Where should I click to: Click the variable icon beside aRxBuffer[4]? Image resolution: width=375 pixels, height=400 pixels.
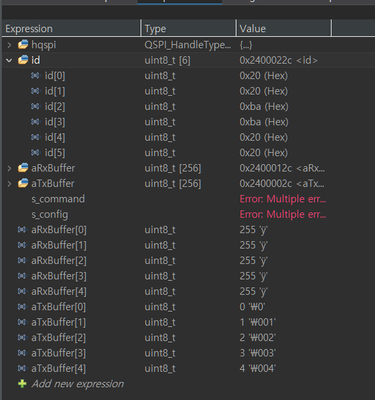click(x=22, y=291)
